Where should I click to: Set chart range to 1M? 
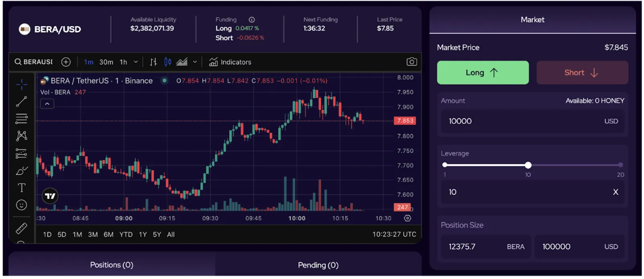click(x=77, y=234)
